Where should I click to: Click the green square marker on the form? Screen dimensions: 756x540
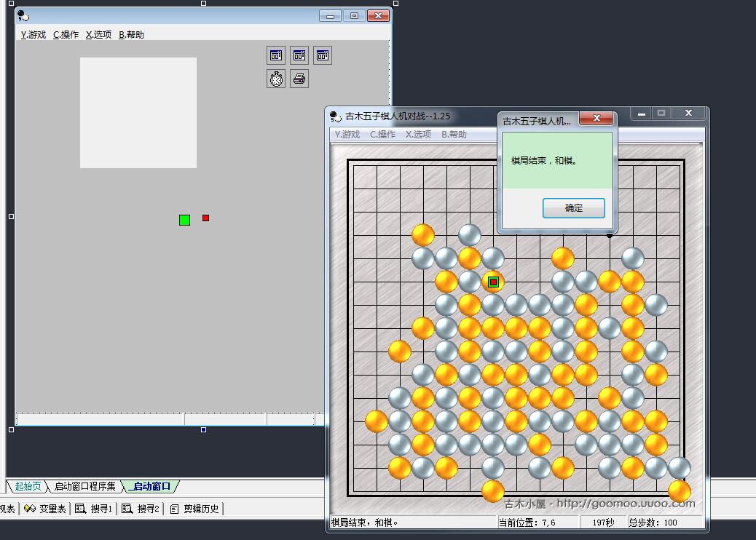pyautogui.click(x=184, y=220)
